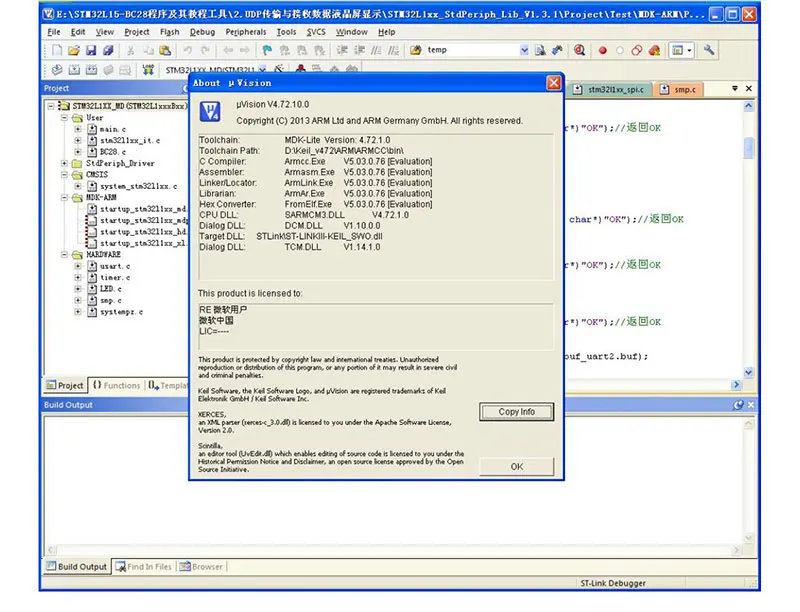Expand the usart.c file node
Image resolution: width=800 pixels, height=612 pixels.
tap(78, 266)
